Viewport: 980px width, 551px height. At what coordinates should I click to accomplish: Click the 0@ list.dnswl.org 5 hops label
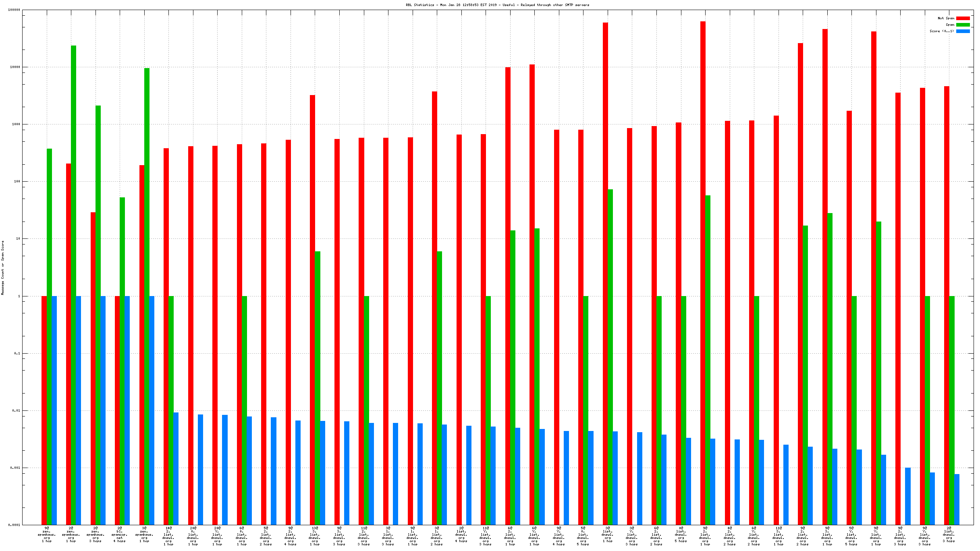[x=681, y=534]
